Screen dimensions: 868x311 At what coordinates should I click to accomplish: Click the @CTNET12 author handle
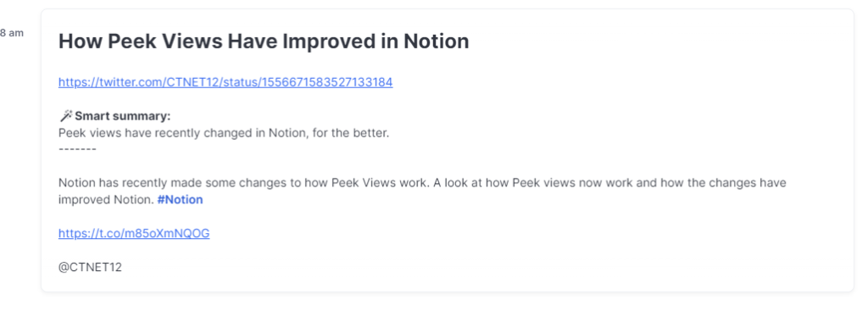coord(90,267)
